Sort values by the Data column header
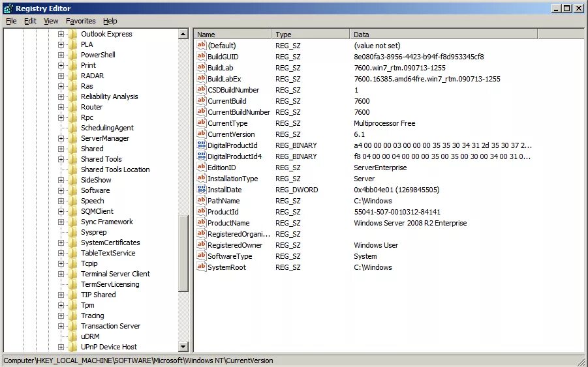This screenshot has width=588, height=367. pos(444,35)
